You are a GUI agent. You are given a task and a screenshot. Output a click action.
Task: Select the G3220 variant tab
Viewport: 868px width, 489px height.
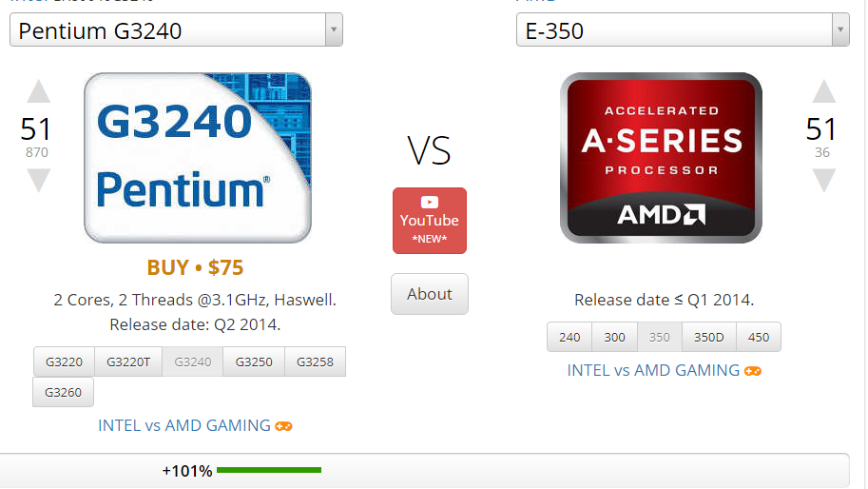[65, 362]
